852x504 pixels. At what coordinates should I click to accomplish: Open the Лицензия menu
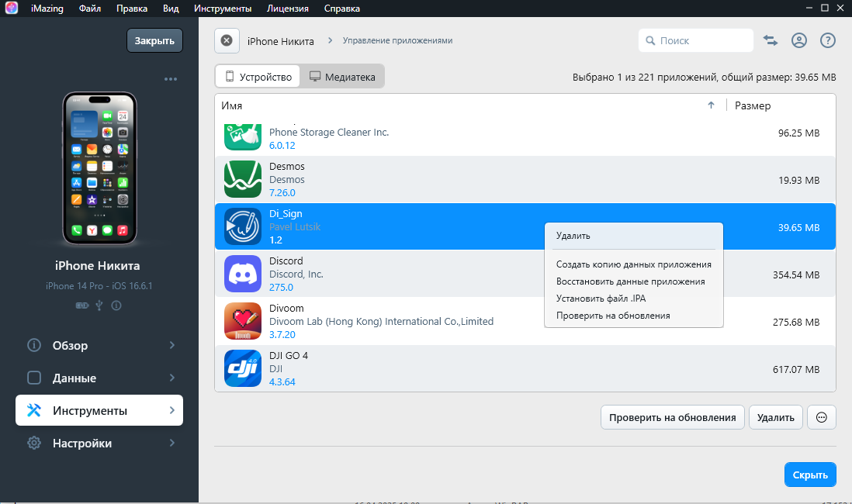tap(287, 9)
